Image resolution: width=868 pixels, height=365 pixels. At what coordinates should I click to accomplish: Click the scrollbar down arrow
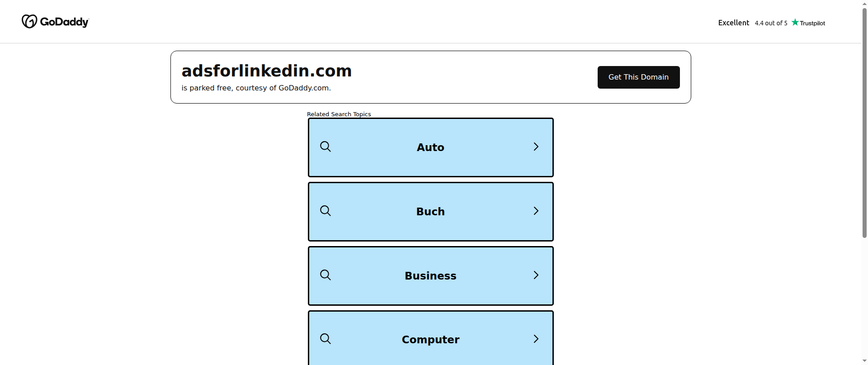(x=864, y=361)
